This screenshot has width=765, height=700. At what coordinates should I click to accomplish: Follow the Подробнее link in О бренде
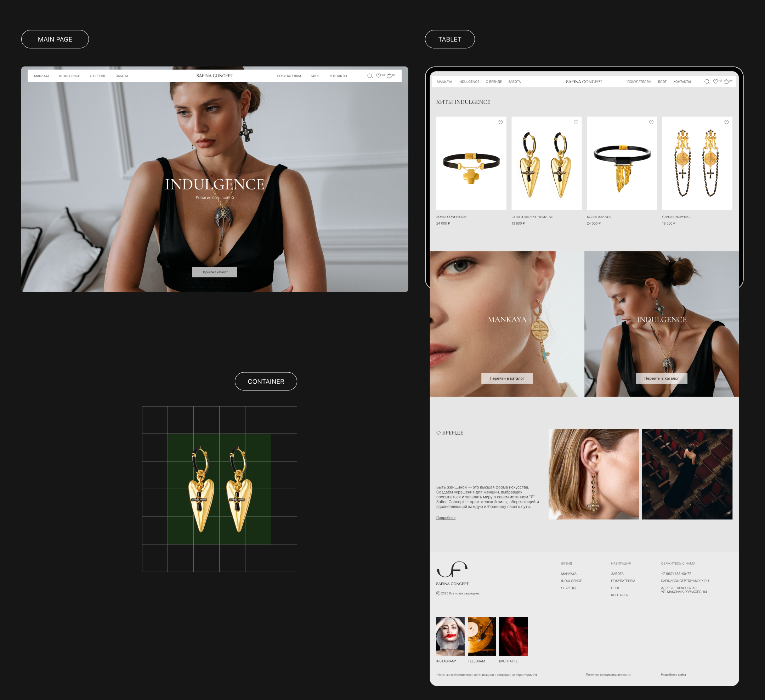pos(446,518)
